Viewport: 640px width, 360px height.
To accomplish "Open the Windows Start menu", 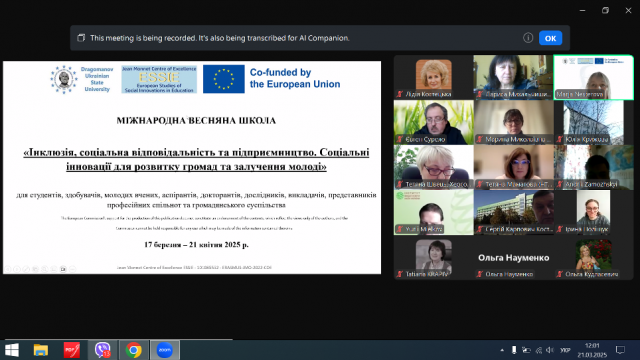I will point(12,350).
